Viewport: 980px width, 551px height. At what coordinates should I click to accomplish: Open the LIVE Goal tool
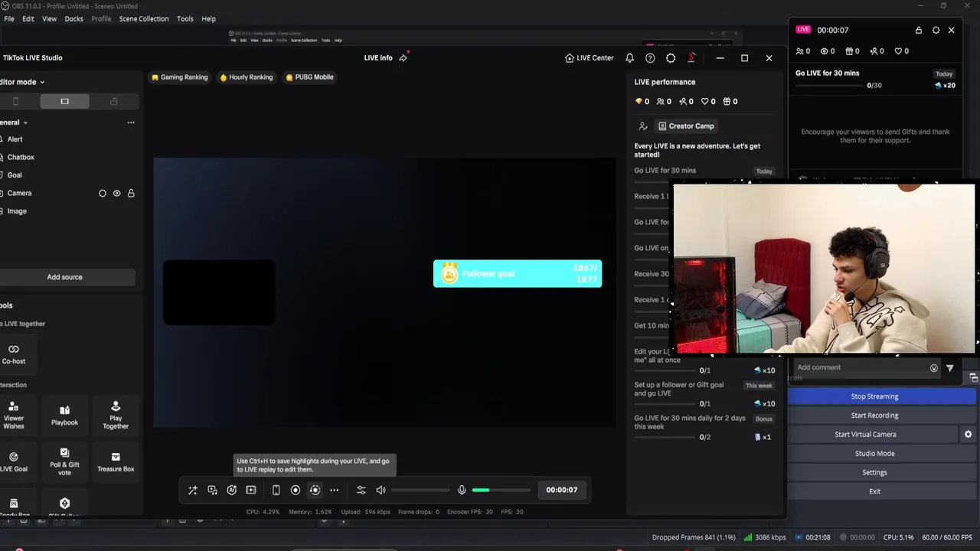(14, 461)
